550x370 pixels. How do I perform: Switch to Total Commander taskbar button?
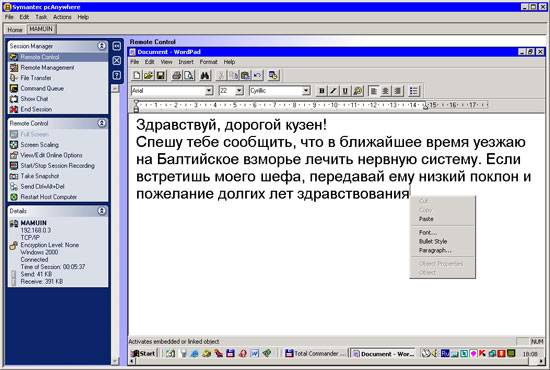[315, 354]
